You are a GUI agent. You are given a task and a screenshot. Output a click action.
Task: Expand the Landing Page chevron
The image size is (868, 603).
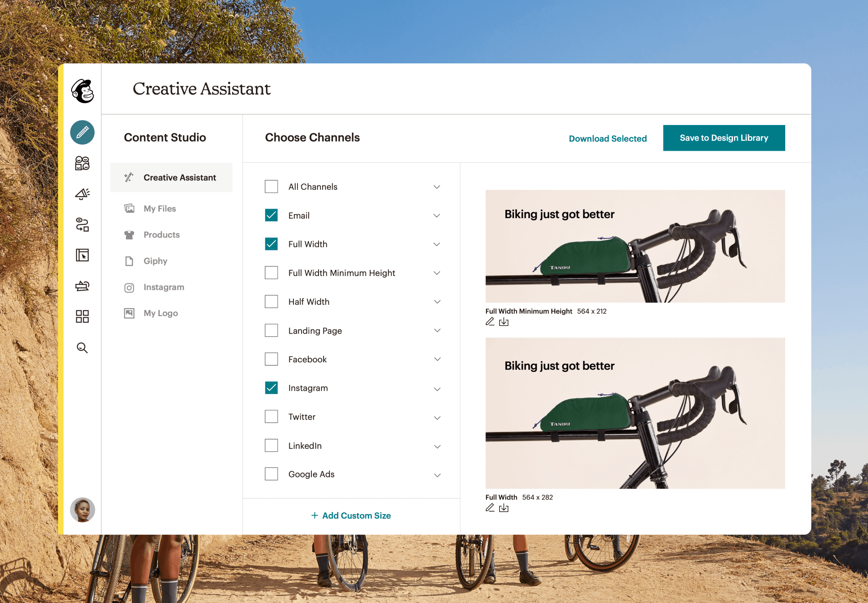(x=437, y=331)
